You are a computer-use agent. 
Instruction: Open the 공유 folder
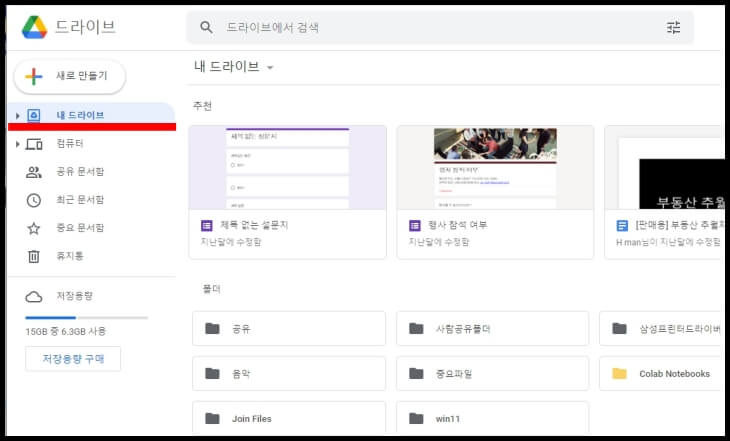[289, 329]
